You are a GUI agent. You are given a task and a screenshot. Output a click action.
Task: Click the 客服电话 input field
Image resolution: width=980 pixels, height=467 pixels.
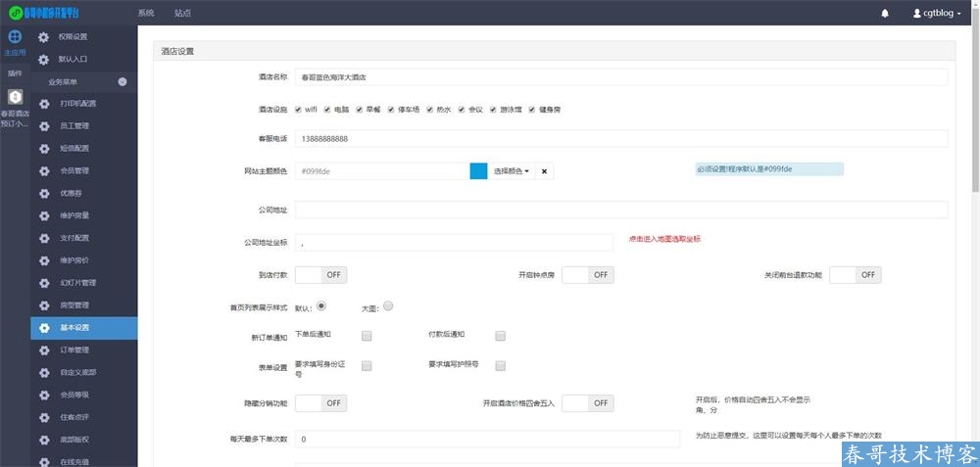coord(621,139)
